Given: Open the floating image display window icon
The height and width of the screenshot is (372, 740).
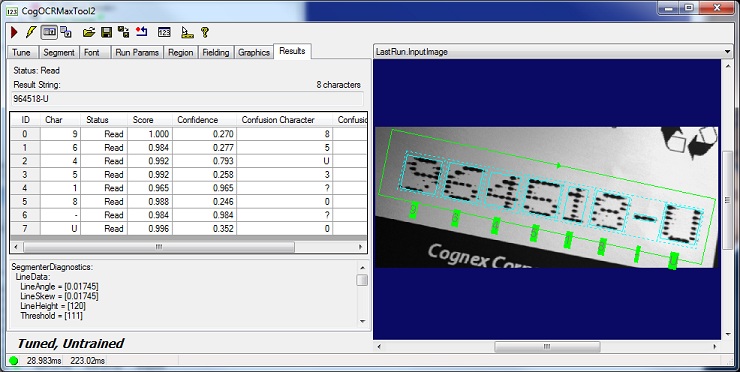Looking at the screenshot, I should point(66,32).
